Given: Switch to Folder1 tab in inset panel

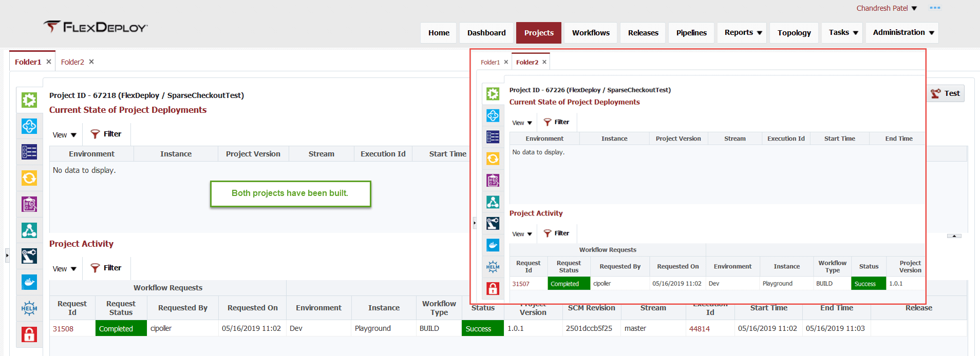Looking at the screenshot, I should 490,62.
